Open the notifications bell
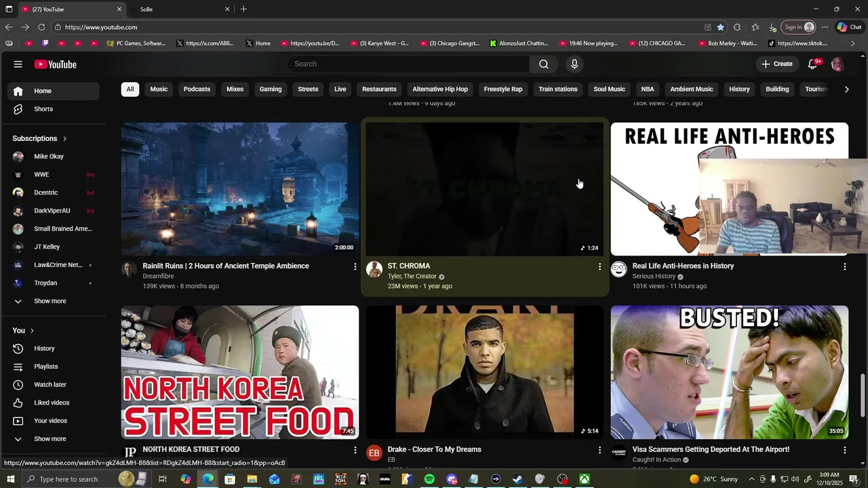The height and width of the screenshot is (488, 868). pyautogui.click(x=812, y=64)
